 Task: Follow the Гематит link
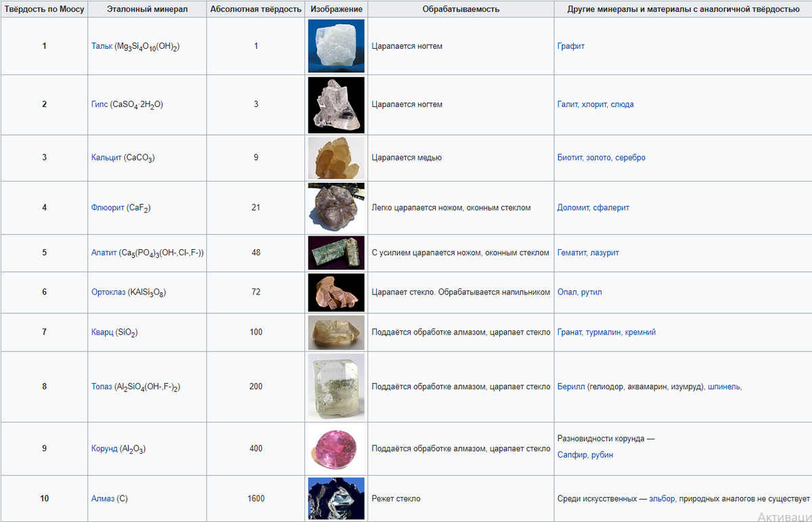pyautogui.click(x=572, y=253)
